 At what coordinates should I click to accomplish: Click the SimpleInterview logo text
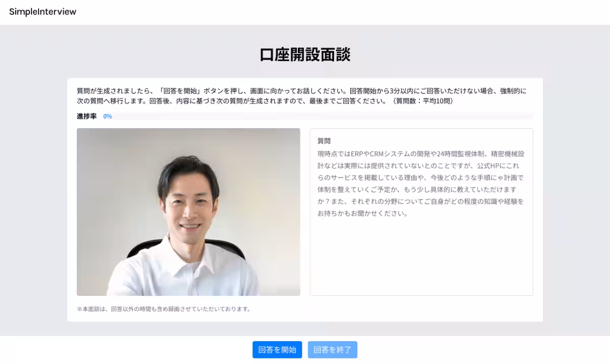click(42, 12)
